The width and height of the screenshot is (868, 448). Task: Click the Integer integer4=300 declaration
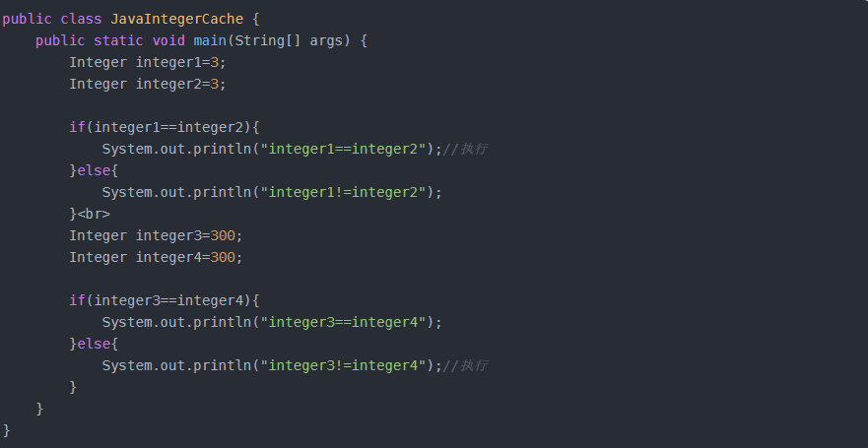(156, 257)
